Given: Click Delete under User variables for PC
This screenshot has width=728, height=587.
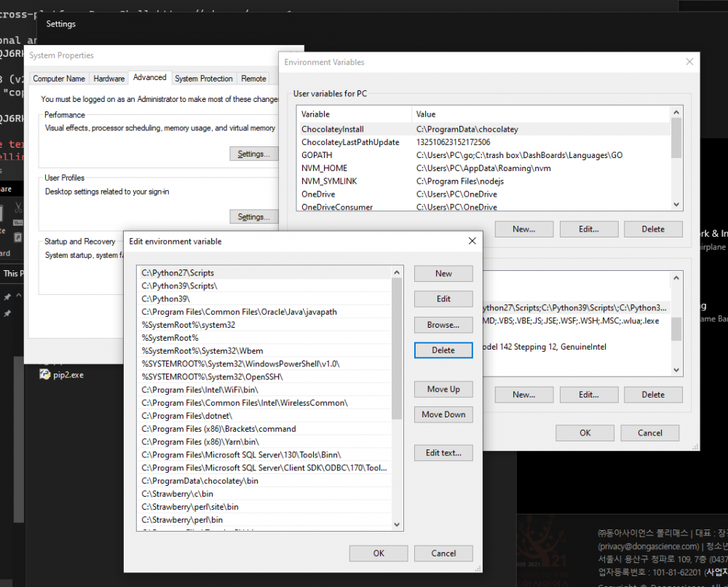Looking at the screenshot, I should [653, 229].
